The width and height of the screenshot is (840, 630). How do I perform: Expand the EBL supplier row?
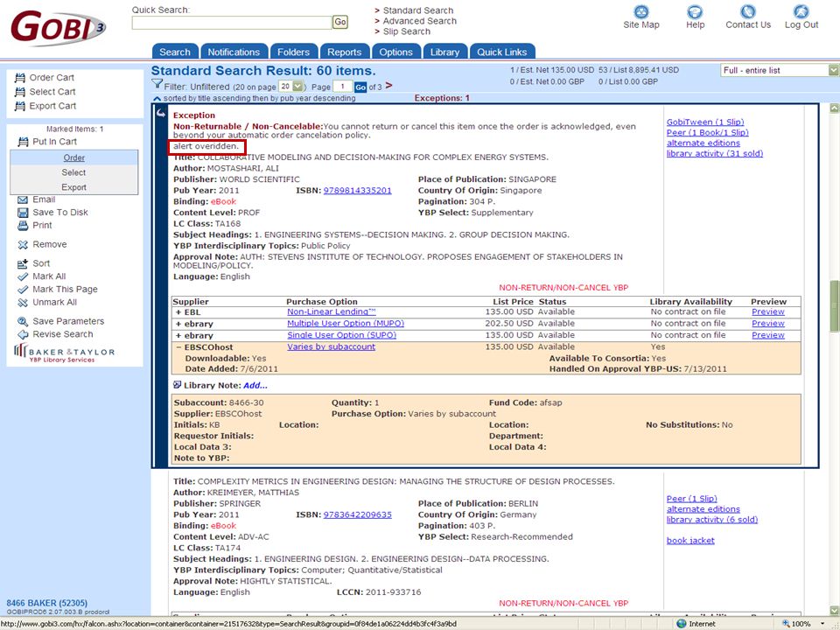pos(178,312)
